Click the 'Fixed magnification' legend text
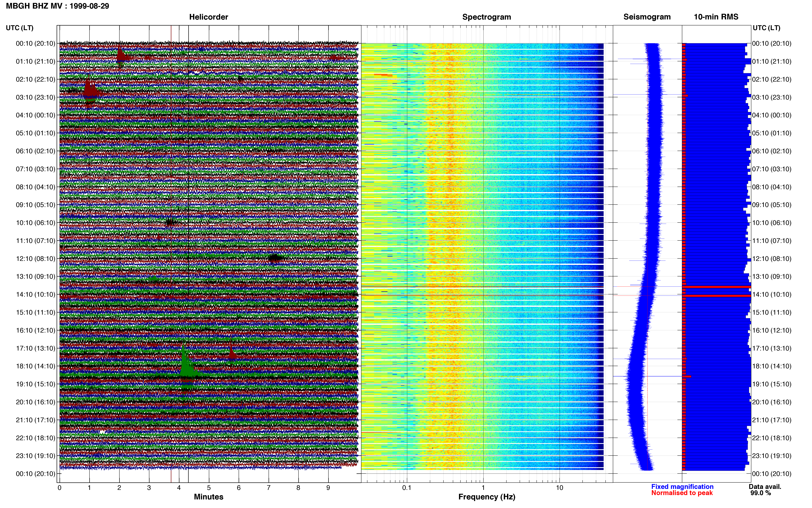Viewport: 812px width, 508px height. (x=682, y=486)
